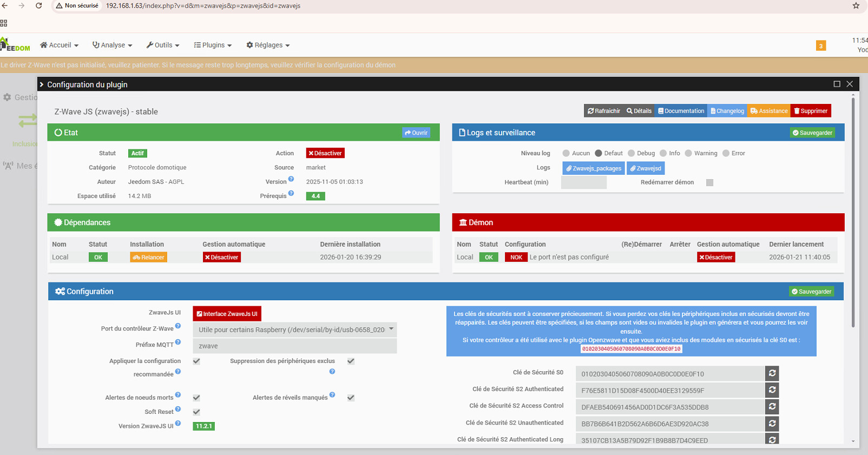Screen dimensions: 868x455
Task: Toggle Alertes de réveils manqués checkbox
Action: point(351,398)
